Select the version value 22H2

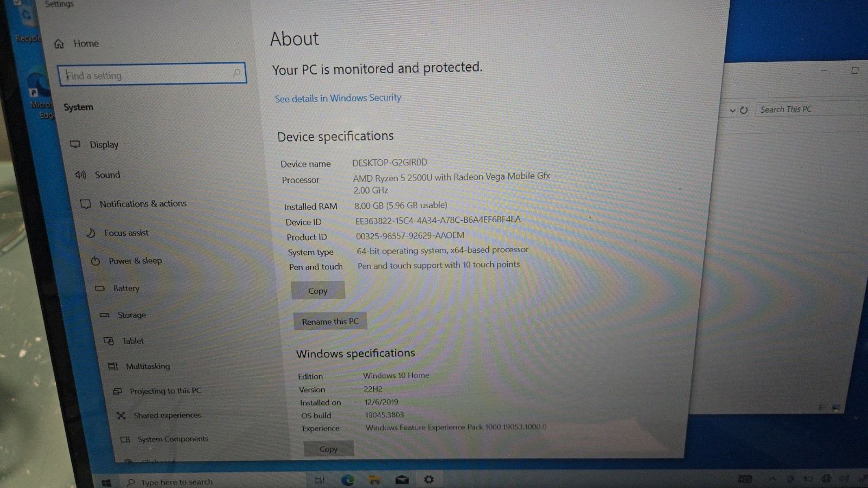tap(373, 389)
